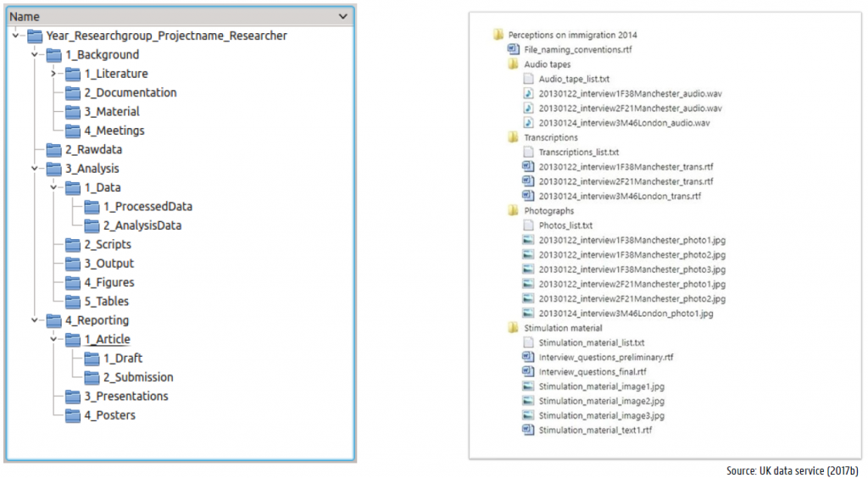The height and width of the screenshot is (478, 868).
Task: Click the Photos_list.txt text file icon
Action: (527, 226)
